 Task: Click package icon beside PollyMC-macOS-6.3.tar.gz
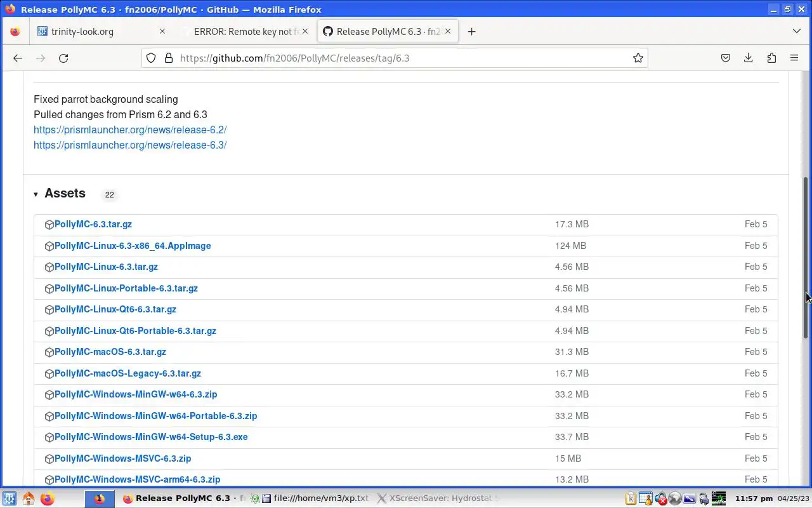49,352
